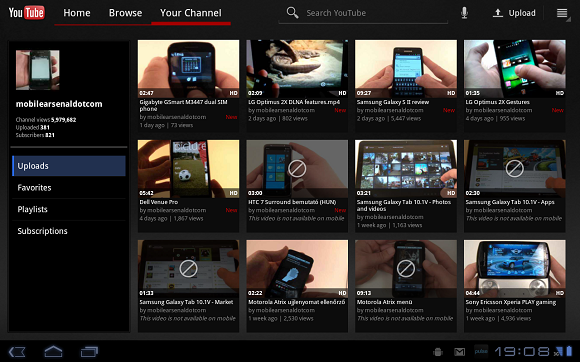Open LG Optimus 2X Gestures thumbnail
Viewport: 580px width, 362px height.
tap(515, 69)
